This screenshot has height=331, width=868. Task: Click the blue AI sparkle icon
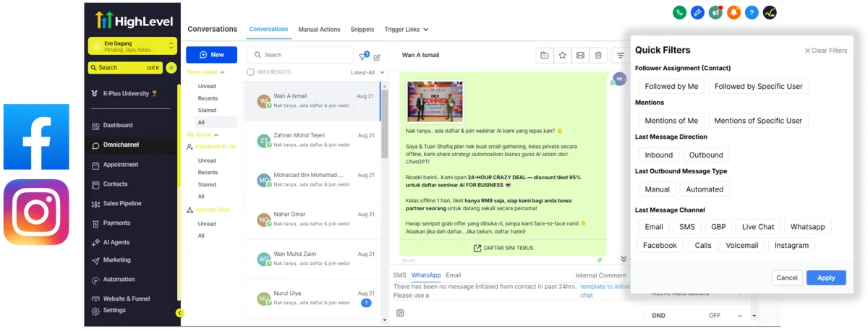coord(698,12)
